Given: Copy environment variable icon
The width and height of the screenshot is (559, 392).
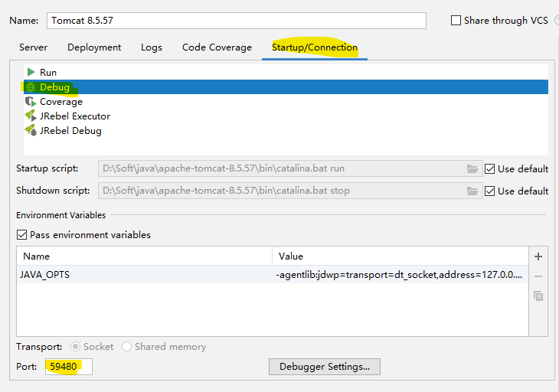Looking at the screenshot, I should (x=538, y=296).
